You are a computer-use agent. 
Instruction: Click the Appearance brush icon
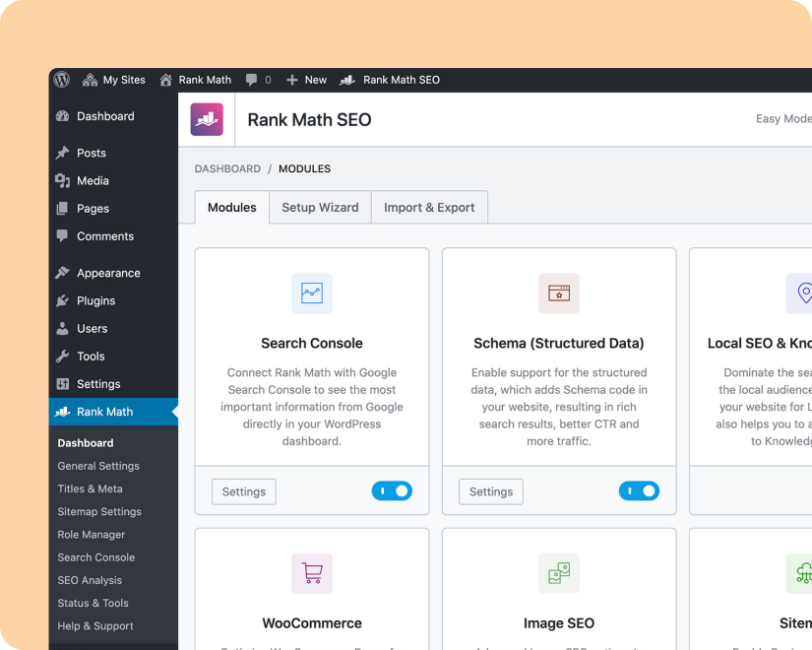pos(63,273)
